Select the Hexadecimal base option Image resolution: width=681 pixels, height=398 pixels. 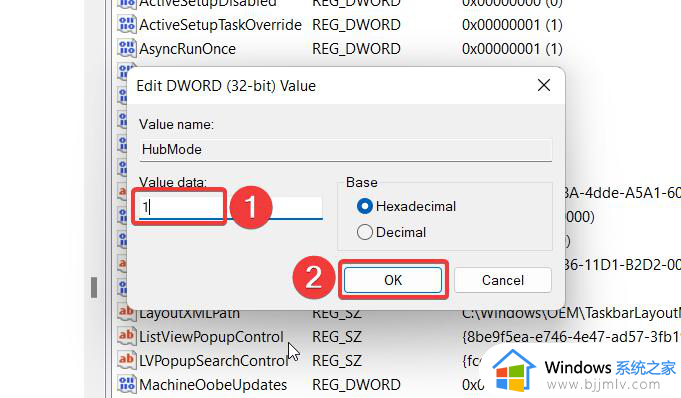[406, 206]
